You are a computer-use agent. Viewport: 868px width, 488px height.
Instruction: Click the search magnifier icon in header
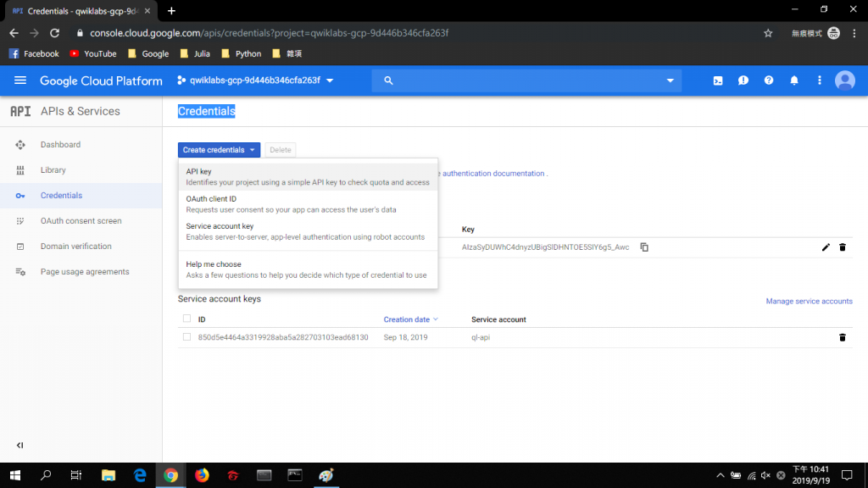coord(388,80)
